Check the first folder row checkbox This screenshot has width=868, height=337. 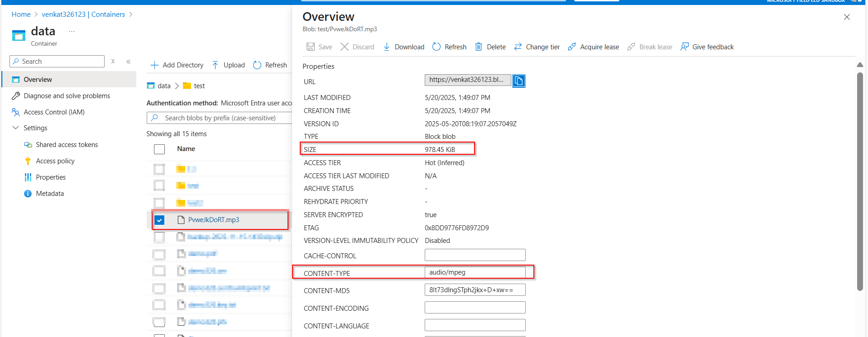click(x=159, y=169)
